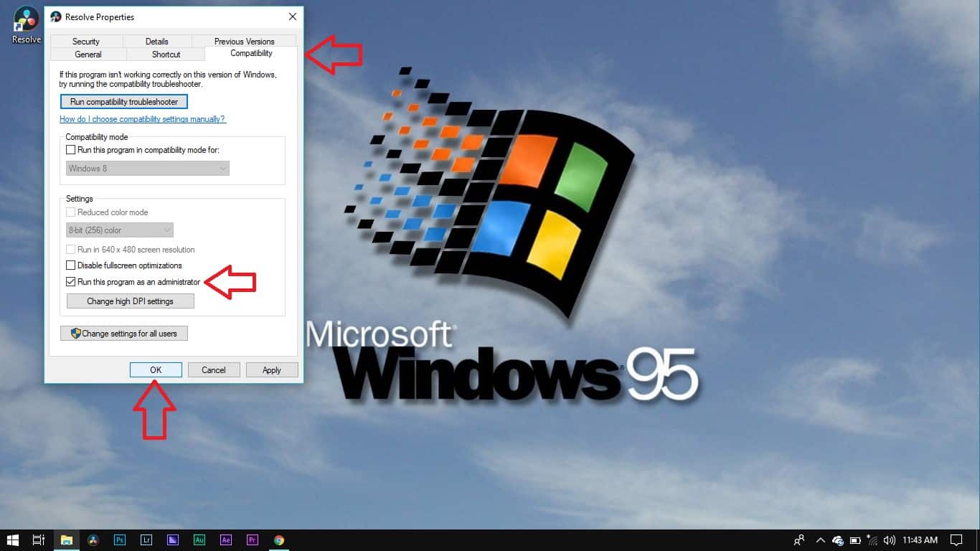This screenshot has height=551, width=980.
Task: Open the Windows 8 compatibility mode dropdown
Action: [148, 169]
